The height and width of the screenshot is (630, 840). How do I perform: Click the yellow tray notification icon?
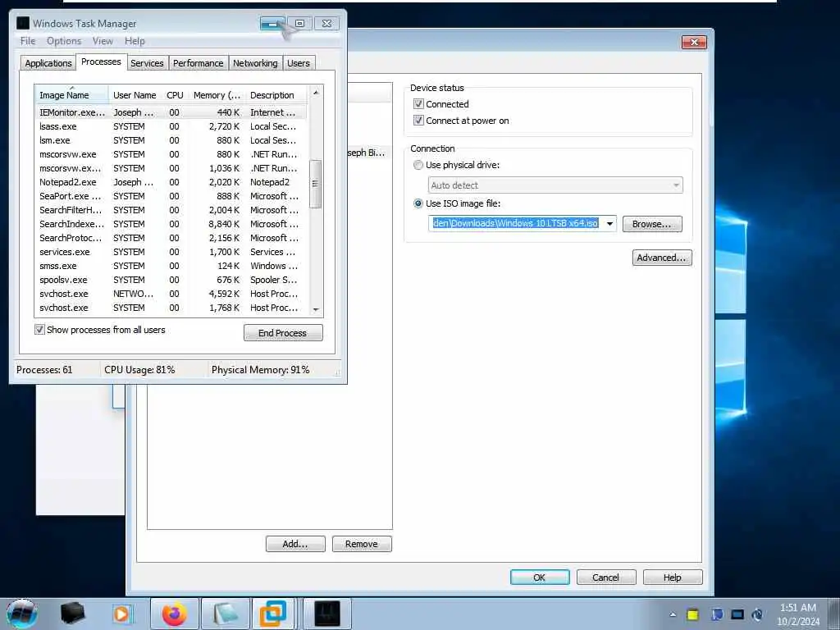692,614
